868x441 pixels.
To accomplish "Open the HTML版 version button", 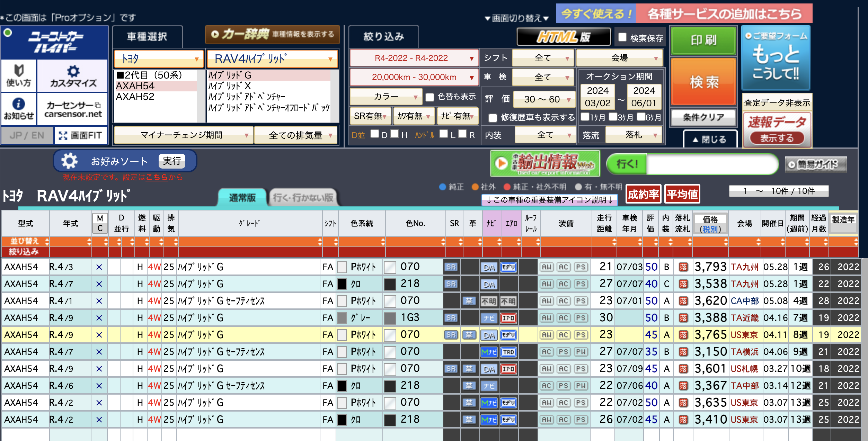I will (x=564, y=37).
